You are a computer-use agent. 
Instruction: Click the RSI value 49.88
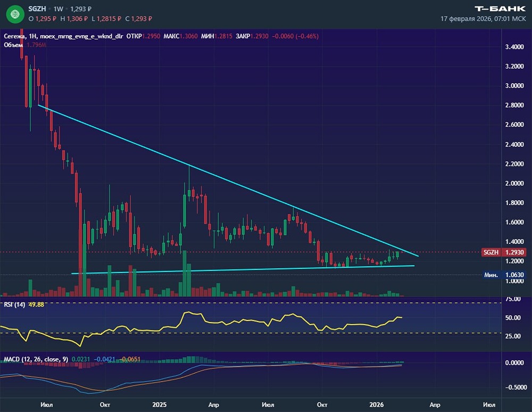click(x=36, y=304)
